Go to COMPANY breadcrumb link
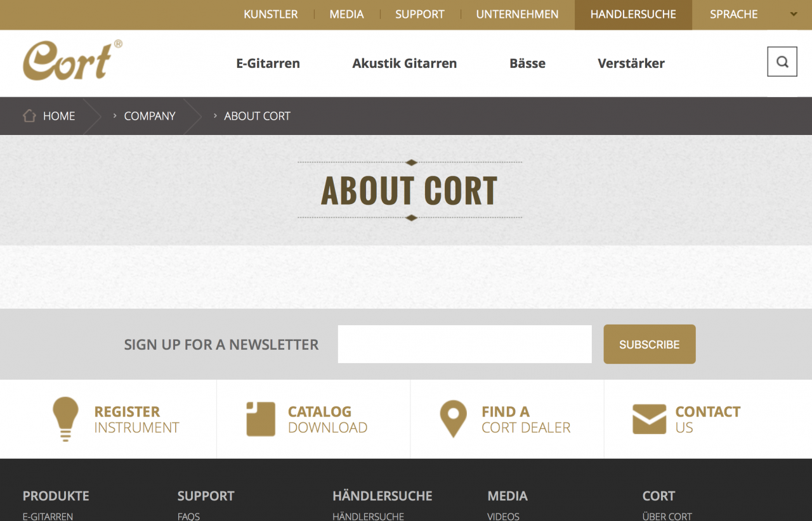812x521 pixels. click(150, 116)
